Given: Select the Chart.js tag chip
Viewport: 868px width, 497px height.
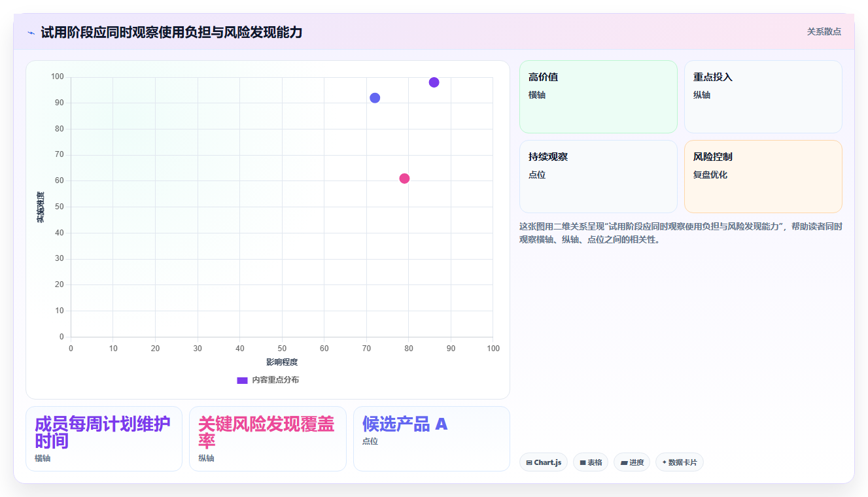Looking at the screenshot, I should [544, 462].
